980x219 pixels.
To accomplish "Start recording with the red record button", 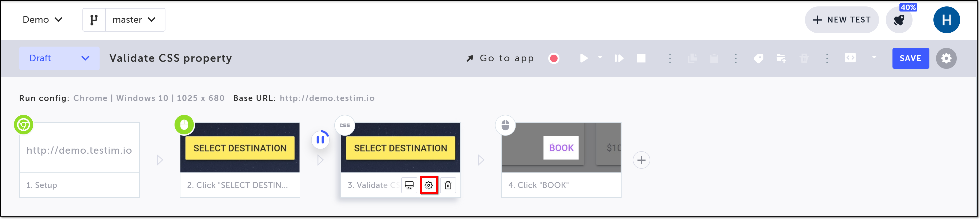I will tap(554, 58).
